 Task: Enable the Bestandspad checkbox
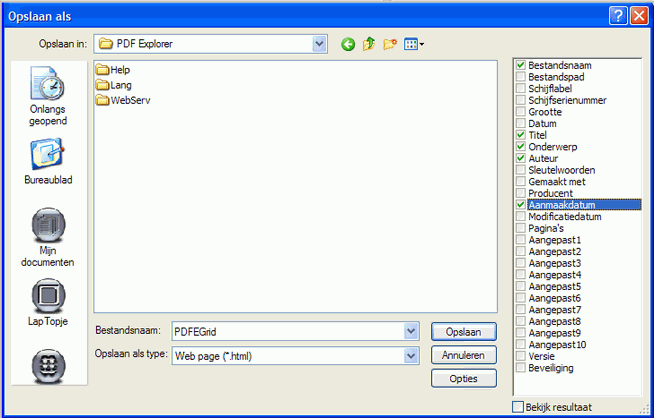click(520, 77)
